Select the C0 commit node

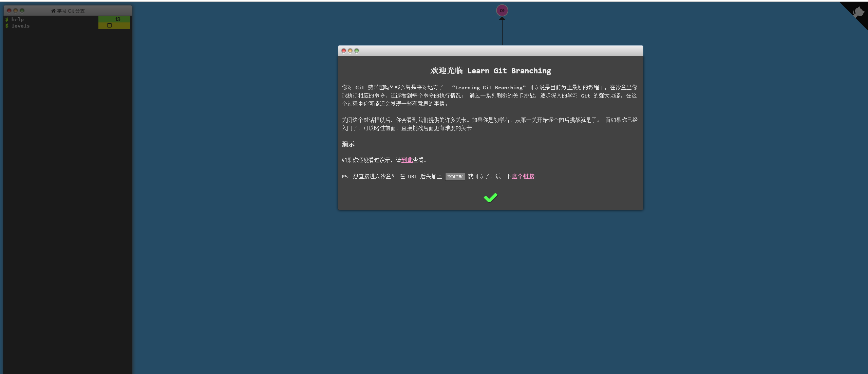(x=502, y=11)
